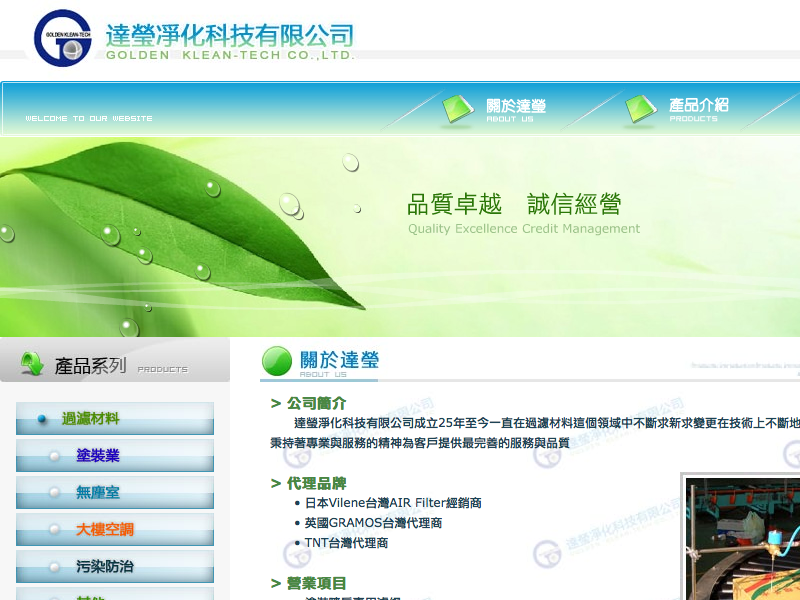The height and width of the screenshot is (600, 800).
Task: Click the gray bullet next to 無塵室
Action: (55, 493)
